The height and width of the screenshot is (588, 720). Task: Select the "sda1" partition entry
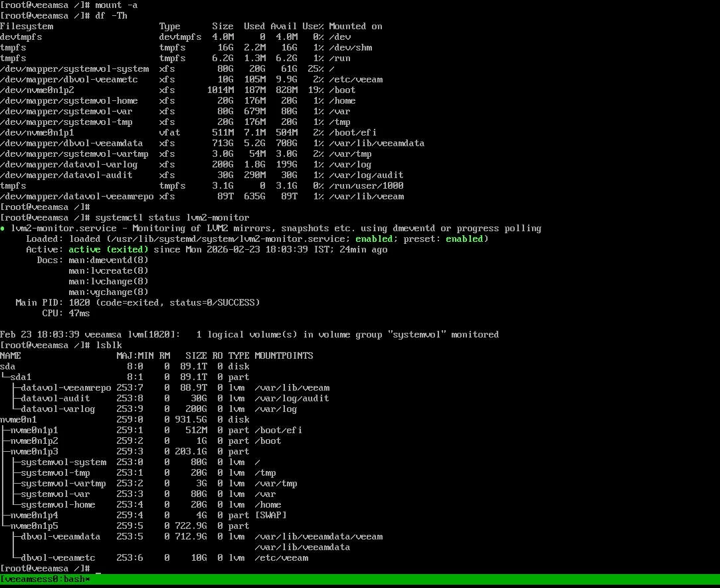click(x=21, y=377)
